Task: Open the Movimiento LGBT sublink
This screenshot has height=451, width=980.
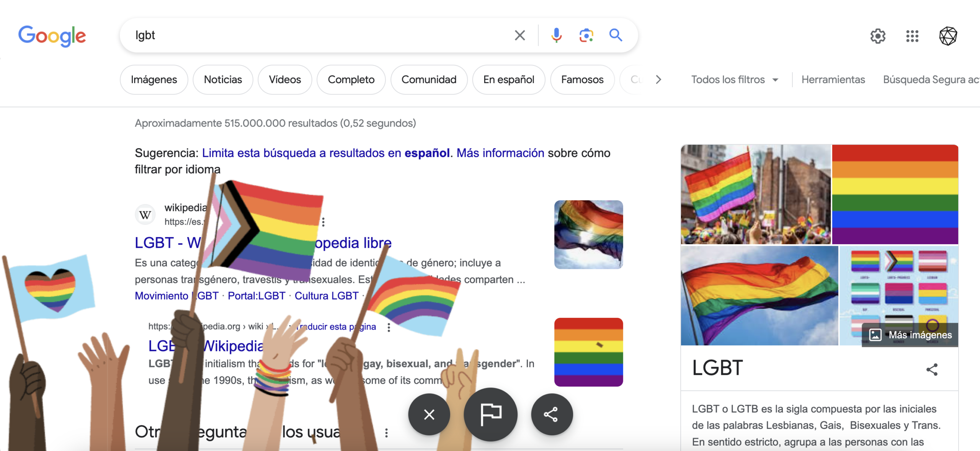Action: 176,296
